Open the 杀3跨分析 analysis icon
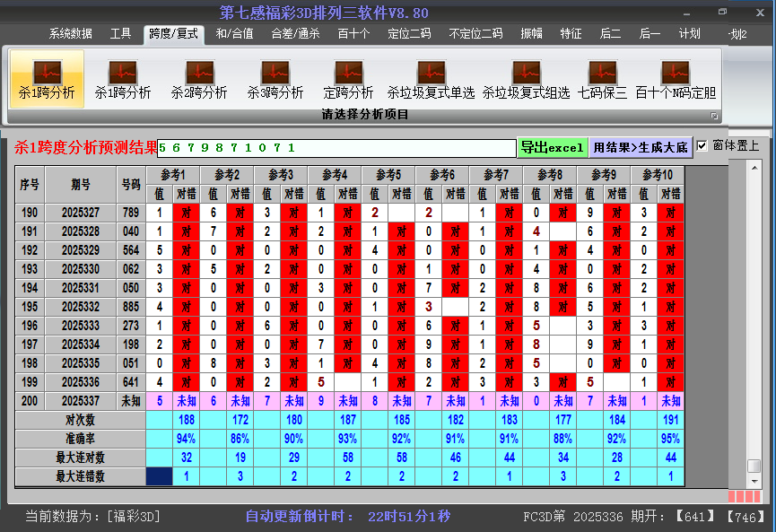Image resolution: width=776 pixels, height=532 pixels. (275, 79)
